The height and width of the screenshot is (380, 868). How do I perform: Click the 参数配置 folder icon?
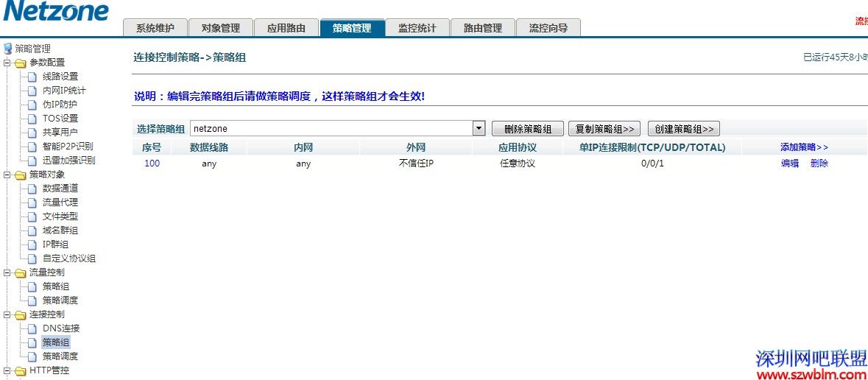click(x=20, y=63)
